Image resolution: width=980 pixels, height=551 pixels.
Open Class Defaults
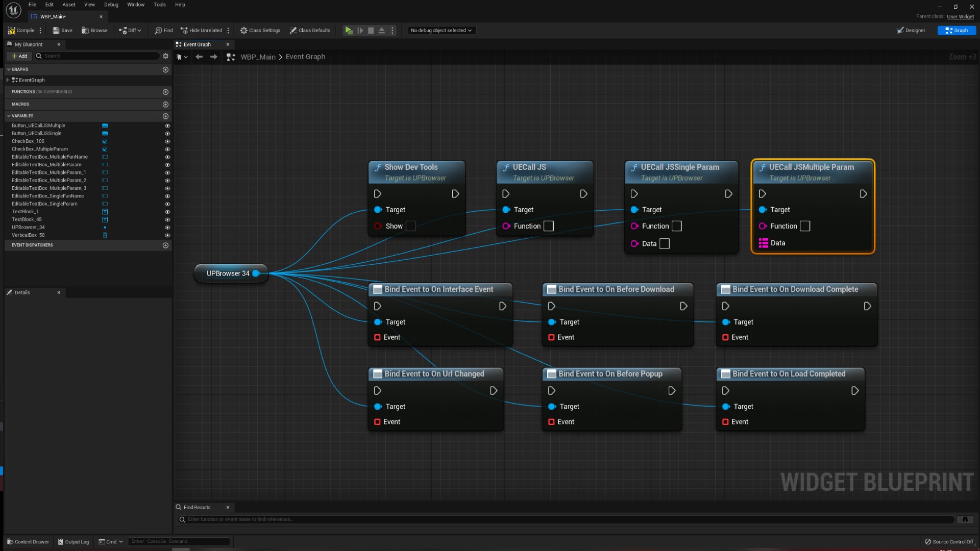click(x=310, y=31)
